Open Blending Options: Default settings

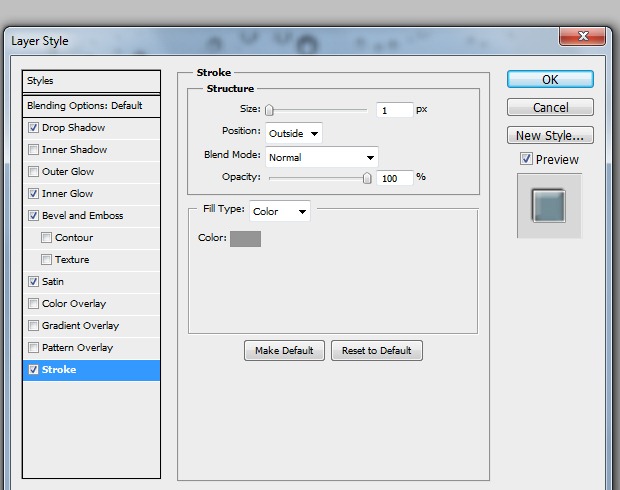(x=91, y=106)
